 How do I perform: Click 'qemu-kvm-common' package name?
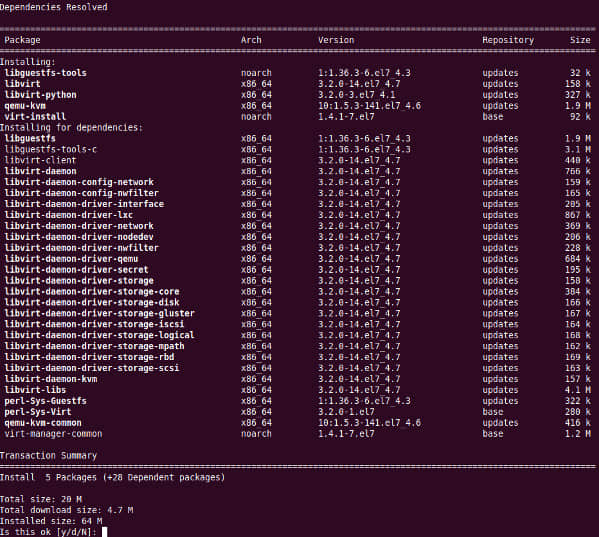[43, 423]
